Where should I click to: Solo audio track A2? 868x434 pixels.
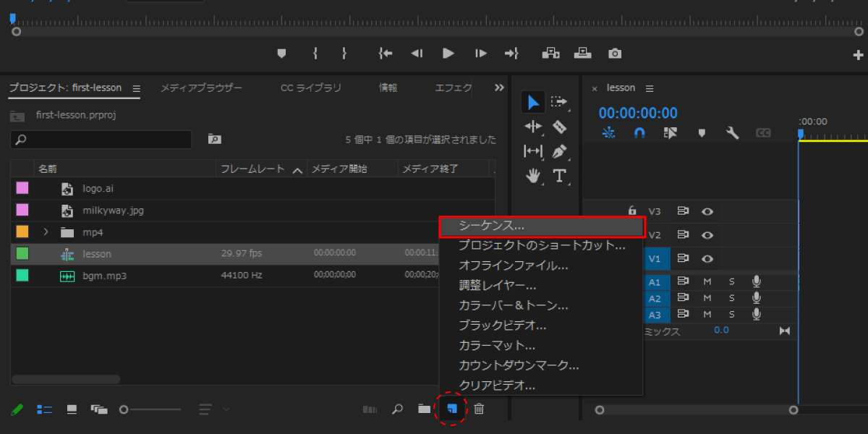pyautogui.click(x=731, y=298)
